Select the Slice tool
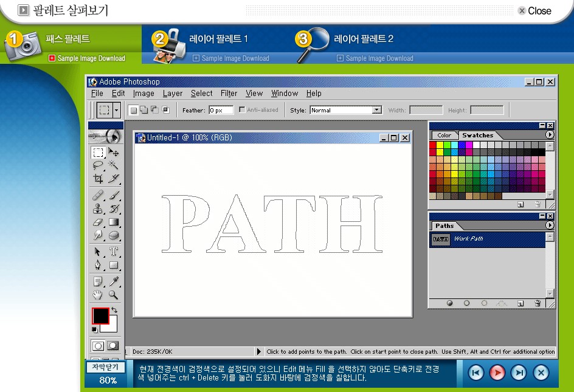Screen dimensions: 574x392 tap(114, 179)
